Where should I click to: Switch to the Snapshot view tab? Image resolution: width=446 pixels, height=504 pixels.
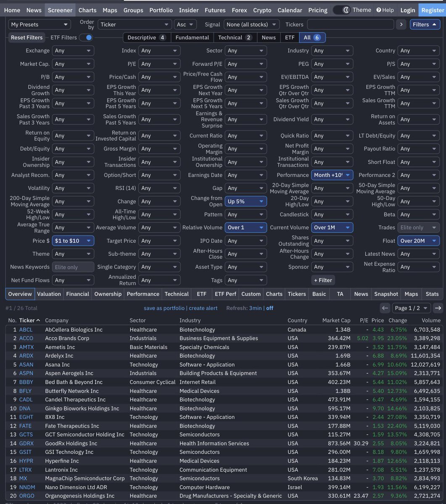coord(386,294)
